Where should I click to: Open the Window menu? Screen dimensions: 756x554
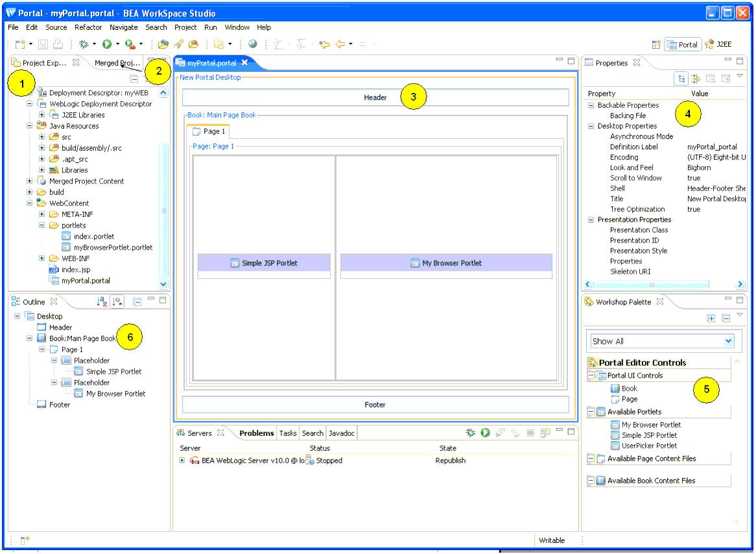[237, 27]
